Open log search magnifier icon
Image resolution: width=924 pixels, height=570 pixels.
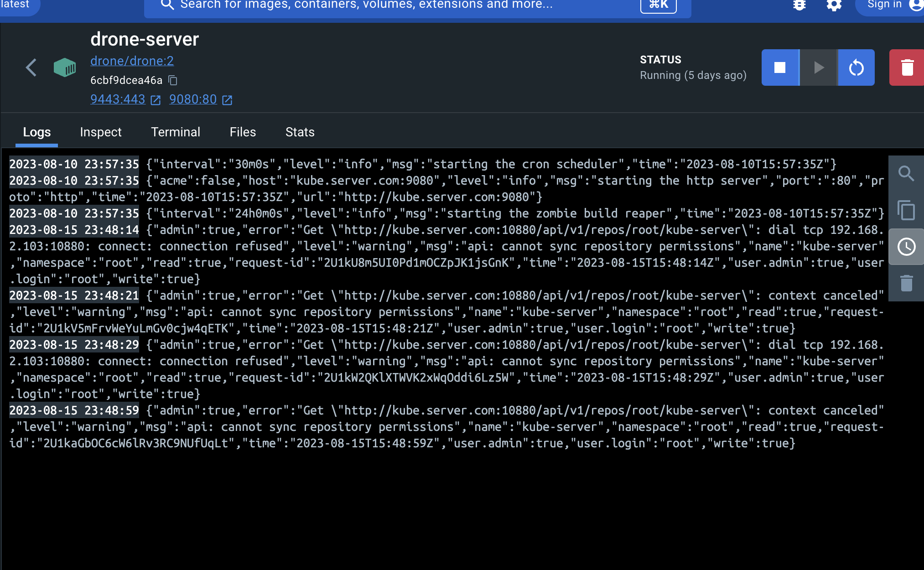906,174
